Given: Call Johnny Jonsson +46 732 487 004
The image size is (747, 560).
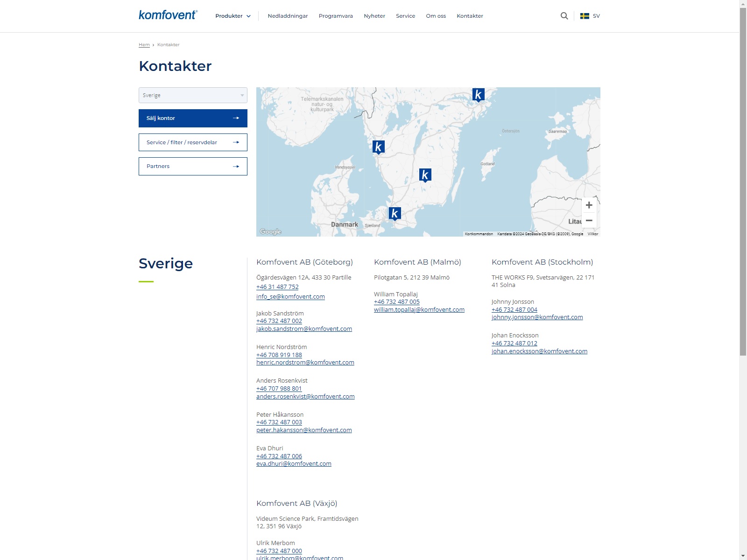Looking at the screenshot, I should 514,309.
